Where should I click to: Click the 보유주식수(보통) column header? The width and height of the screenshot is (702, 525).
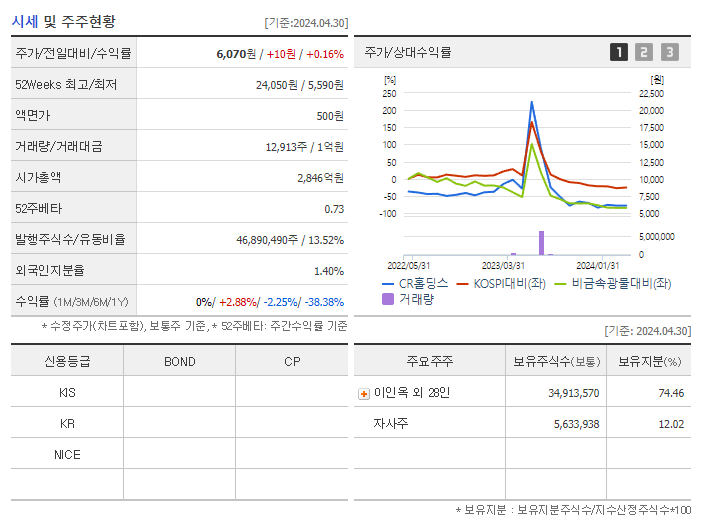click(556, 361)
